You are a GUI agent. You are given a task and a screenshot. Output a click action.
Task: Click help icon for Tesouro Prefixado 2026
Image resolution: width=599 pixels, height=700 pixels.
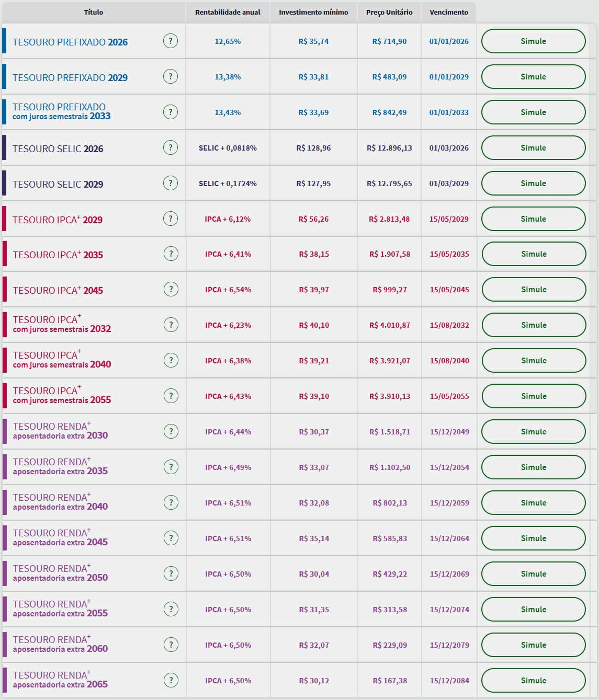(x=171, y=41)
